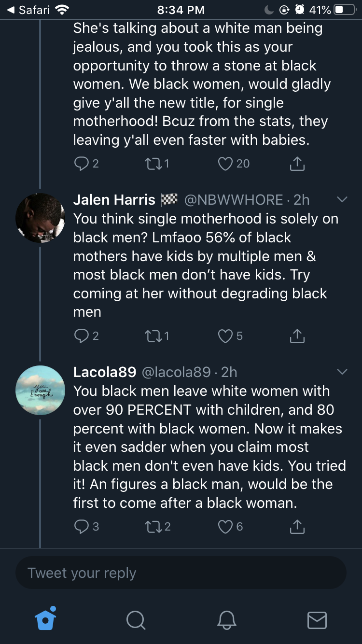This screenshot has width=362, height=644.
Task: Like the top tweet with 20 likes
Action: coord(225,164)
